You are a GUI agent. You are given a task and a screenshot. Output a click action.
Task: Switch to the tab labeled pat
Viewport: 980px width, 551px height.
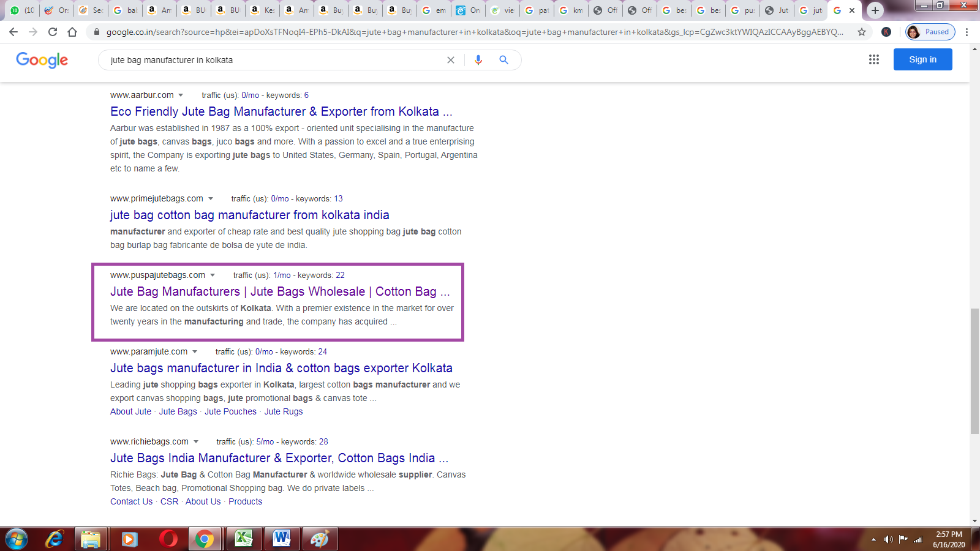[x=537, y=10]
